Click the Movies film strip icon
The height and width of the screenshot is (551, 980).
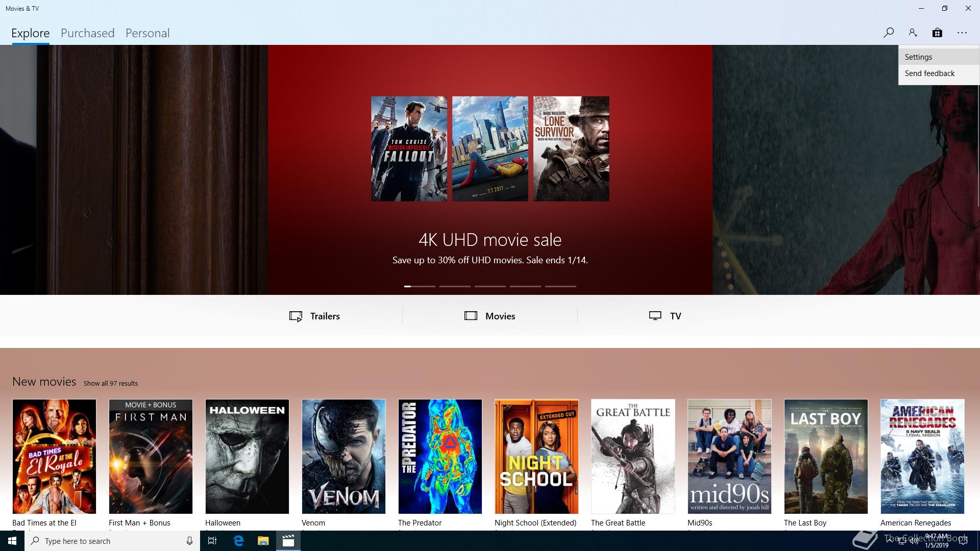tap(471, 316)
